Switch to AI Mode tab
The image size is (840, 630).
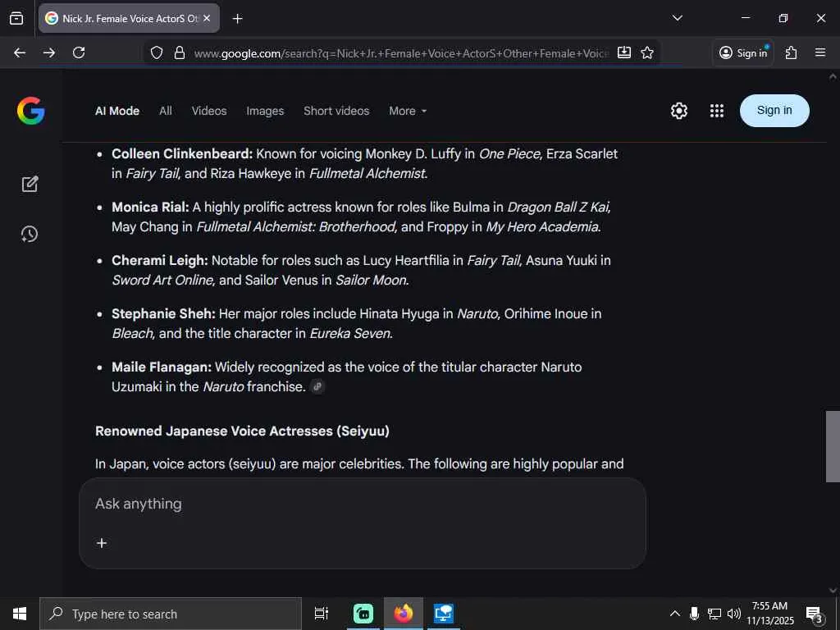pos(117,111)
